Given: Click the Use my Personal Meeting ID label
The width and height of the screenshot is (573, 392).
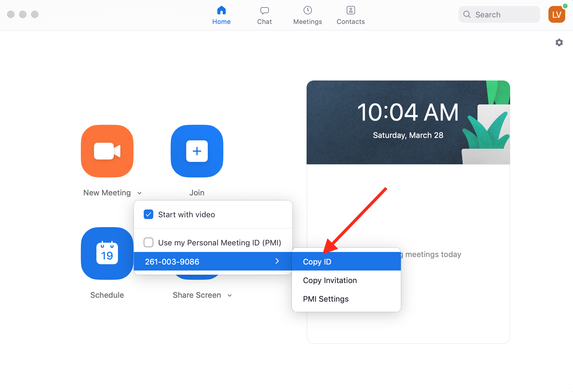Looking at the screenshot, I should tap(219, 243).
